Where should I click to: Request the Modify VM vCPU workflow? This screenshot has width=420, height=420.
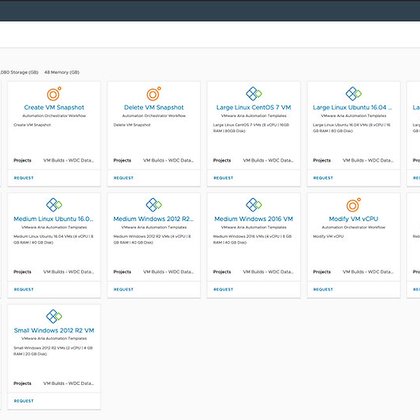323,289
